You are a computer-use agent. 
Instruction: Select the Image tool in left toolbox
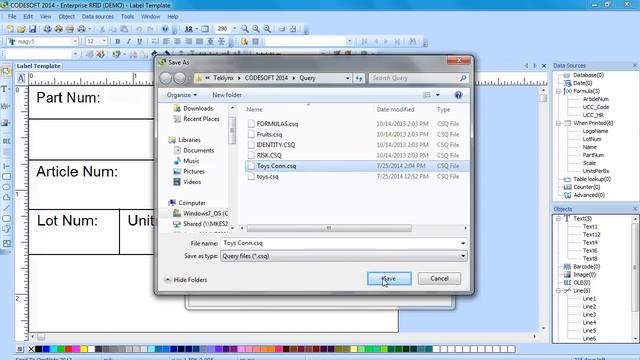6,123
